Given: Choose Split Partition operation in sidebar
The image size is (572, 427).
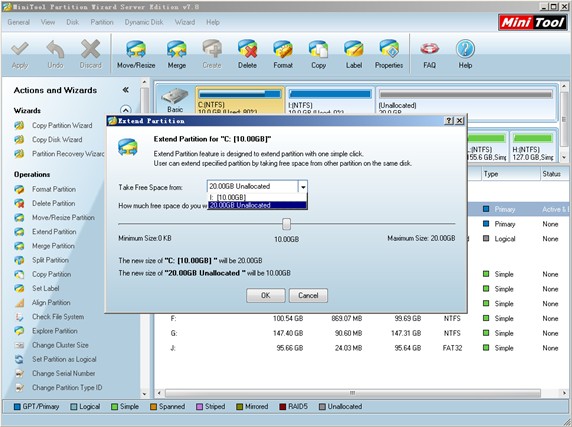Looking at the screenshot, I should (42, 260).
